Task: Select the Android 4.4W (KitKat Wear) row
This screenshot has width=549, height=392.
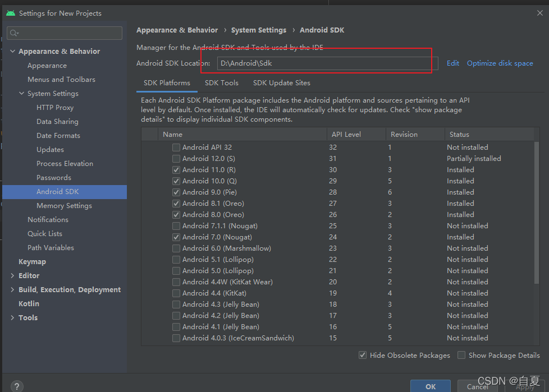Action: pyautogui.click(x=338, y=282)
